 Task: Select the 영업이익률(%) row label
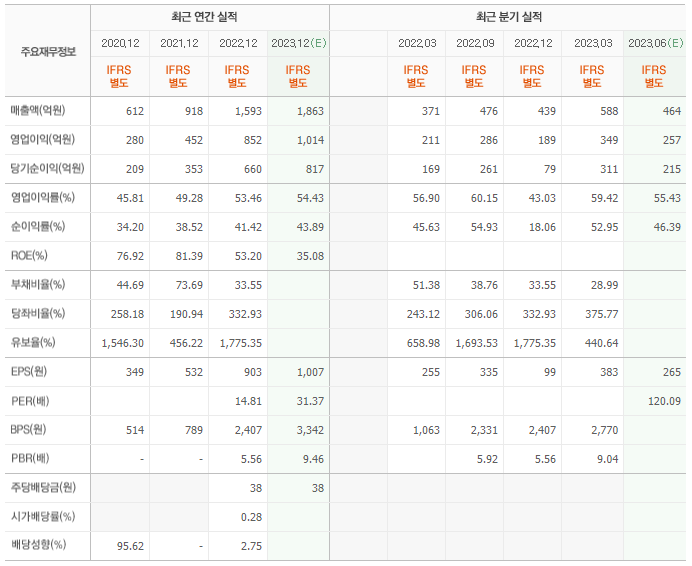43,197
